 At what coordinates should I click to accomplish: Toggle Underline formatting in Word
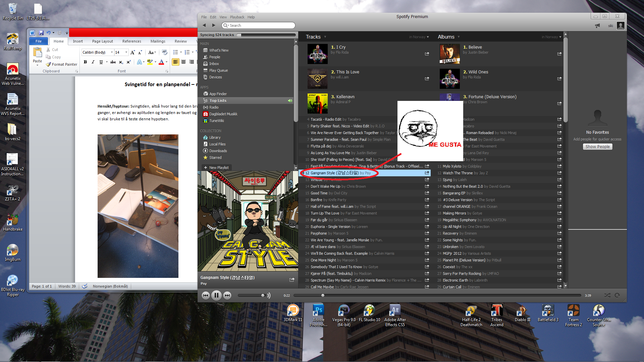click(x=101, y=62)
